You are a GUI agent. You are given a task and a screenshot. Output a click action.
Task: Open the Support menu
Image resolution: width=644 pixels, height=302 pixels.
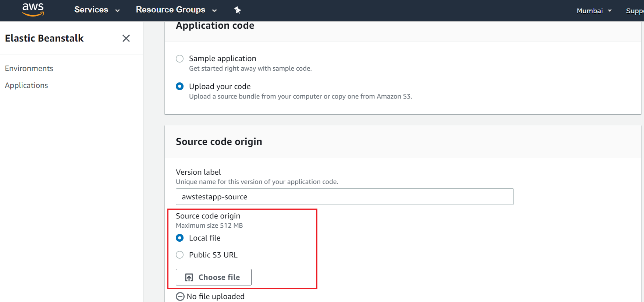click(x=634, y=11)
